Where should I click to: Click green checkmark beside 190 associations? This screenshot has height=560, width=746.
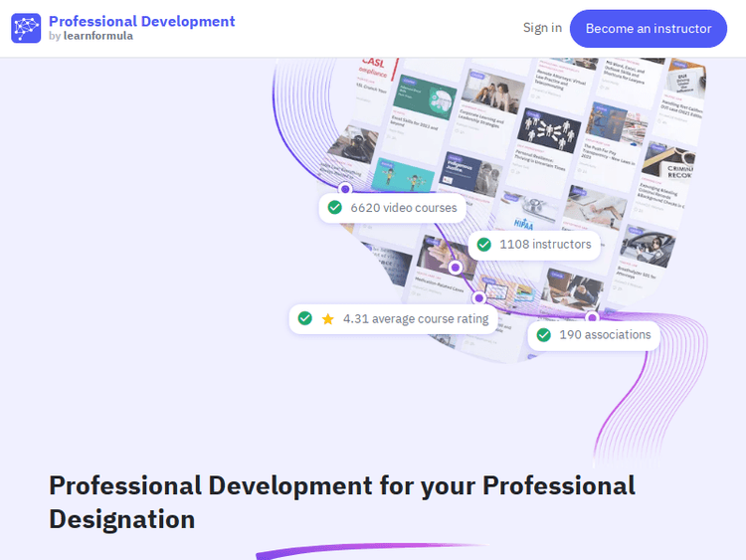point(543,335)
